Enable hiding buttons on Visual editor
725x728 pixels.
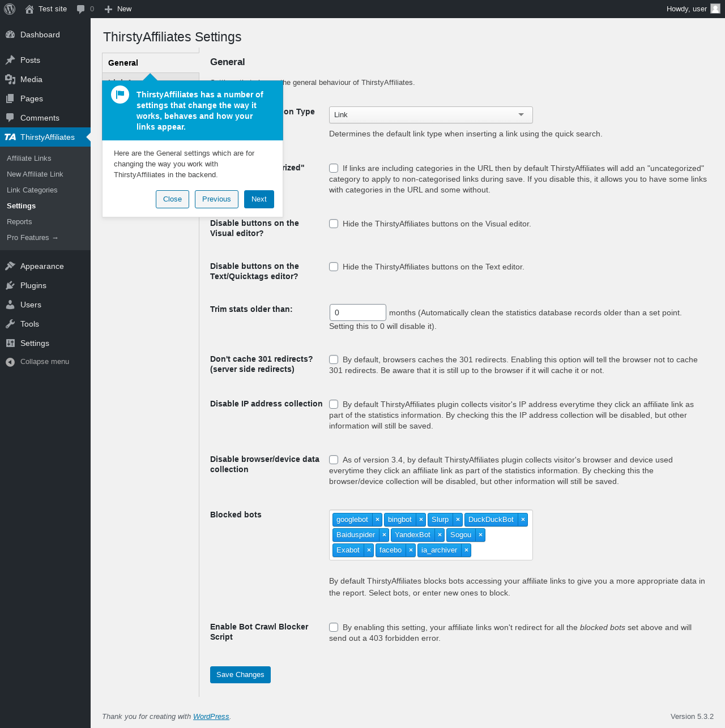pyautogui.click(x=334, y=224)
